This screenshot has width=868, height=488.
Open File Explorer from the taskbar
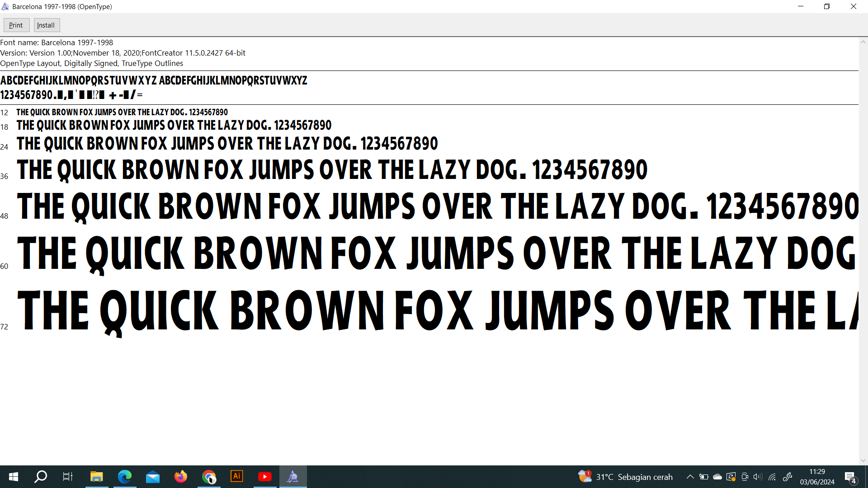pyautogui.click(x=96, y=477)
